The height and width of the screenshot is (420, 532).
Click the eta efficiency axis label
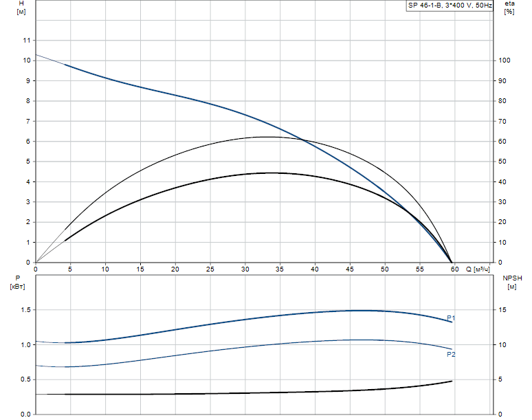509,6
